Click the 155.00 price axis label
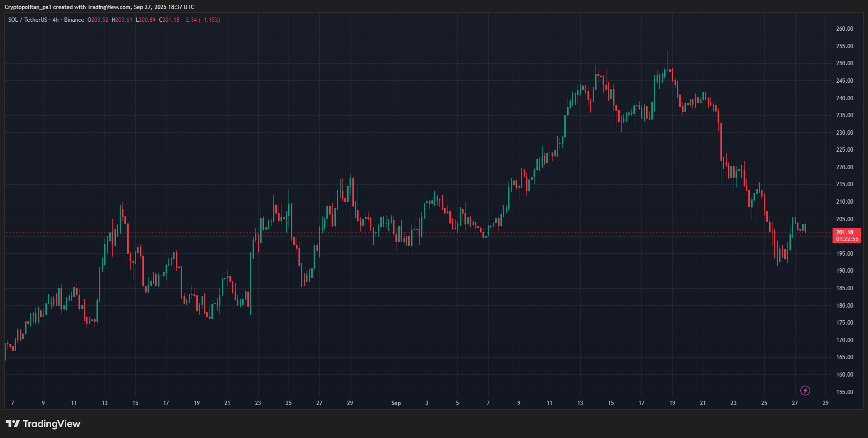Viewport: 868px width, 438px height. [845, 392]
